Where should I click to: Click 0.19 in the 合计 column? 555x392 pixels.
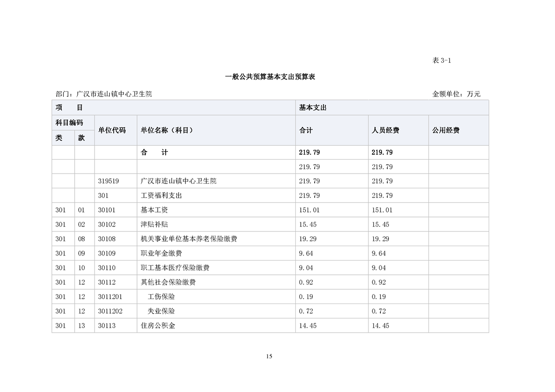pos(306,297)
